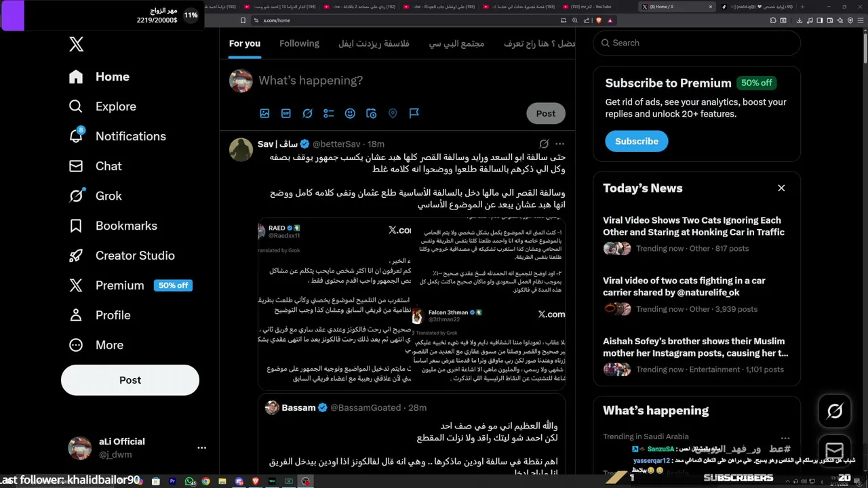
Task: Schedule the post with calendar icon
Action: click(371, 113)
